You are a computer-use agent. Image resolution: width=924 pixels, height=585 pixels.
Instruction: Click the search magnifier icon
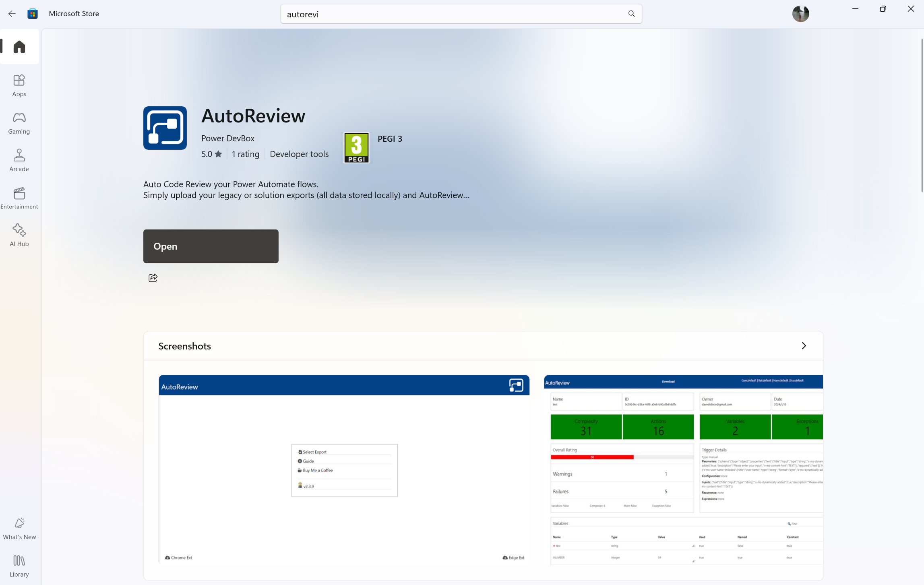click(631, 14)
